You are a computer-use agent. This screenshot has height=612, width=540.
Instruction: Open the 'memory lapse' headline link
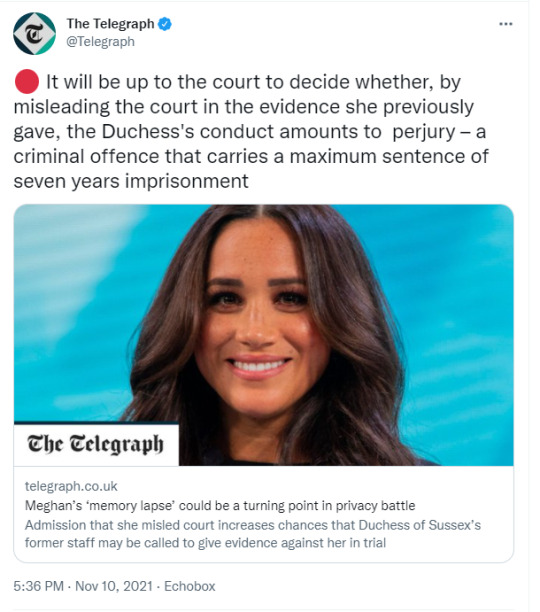point(220,506)
